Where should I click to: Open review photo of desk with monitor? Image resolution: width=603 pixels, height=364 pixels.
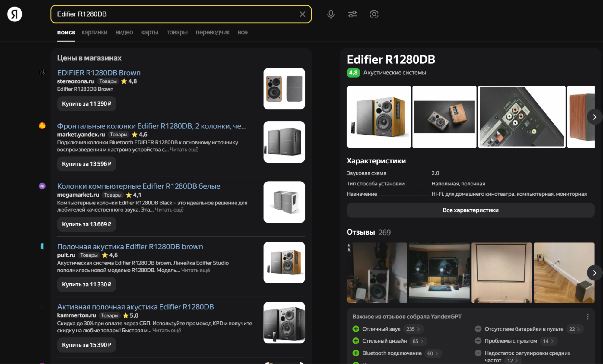(x=439, y=273)
